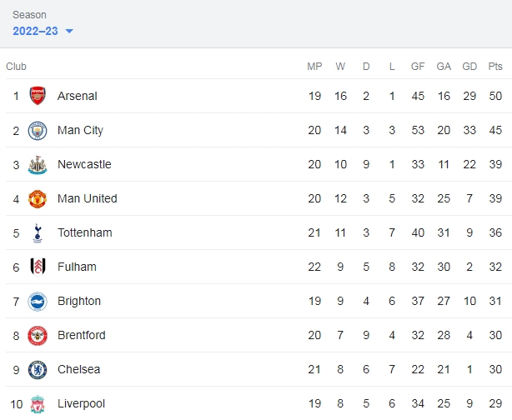Open the Liverpool team name link

pyautogui.click(x=82, y=403)
